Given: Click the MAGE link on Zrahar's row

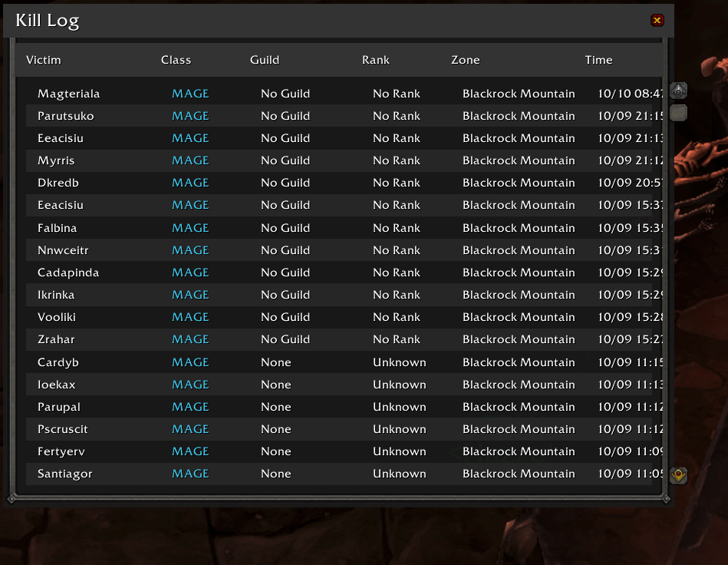Looking at the screenshot, I should [190, 339].
